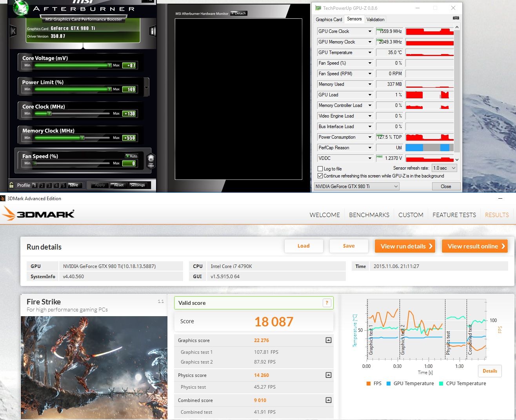Click the Afterburner Kombustor K icon

coord(13,31)
